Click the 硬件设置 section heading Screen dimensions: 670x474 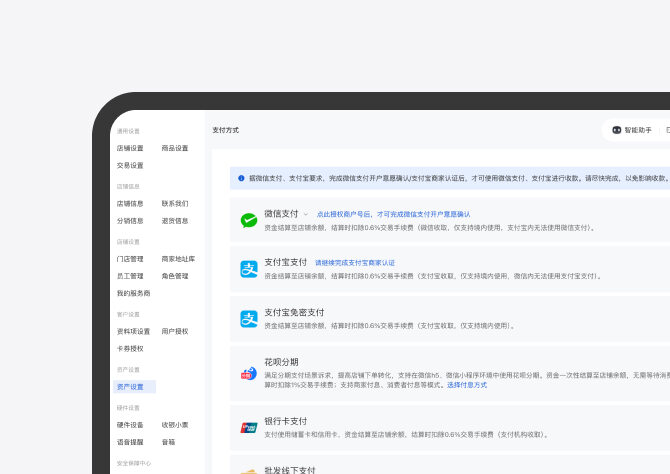click(128, 408)
